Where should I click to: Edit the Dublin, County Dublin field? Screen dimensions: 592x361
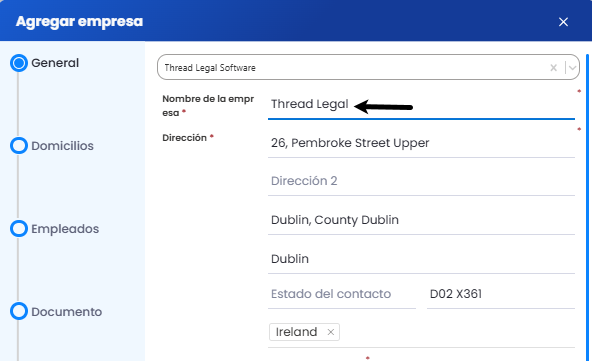point(421,220)
